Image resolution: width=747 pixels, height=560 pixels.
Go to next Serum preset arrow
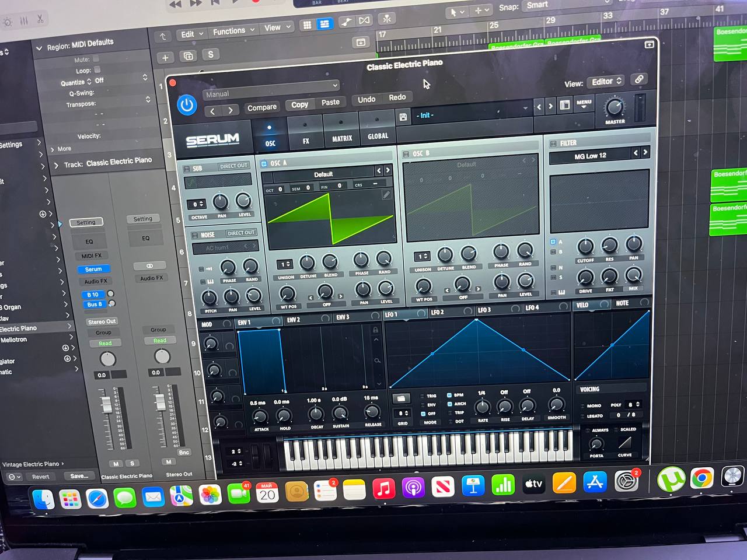pos(550,106)
